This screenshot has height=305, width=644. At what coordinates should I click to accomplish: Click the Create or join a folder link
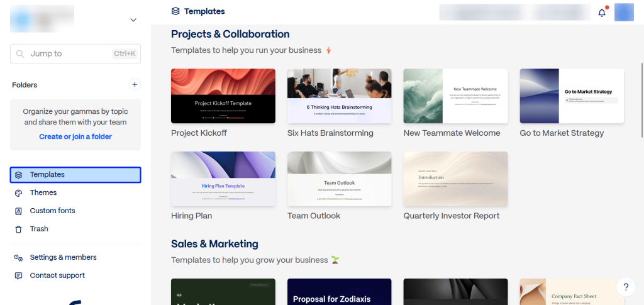click(75, 136)
